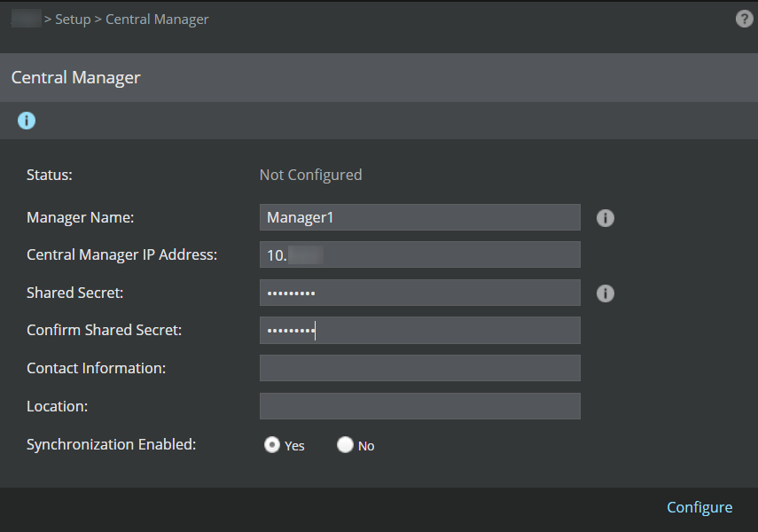Click the 'Not Configured' status text

pos(311,175)
